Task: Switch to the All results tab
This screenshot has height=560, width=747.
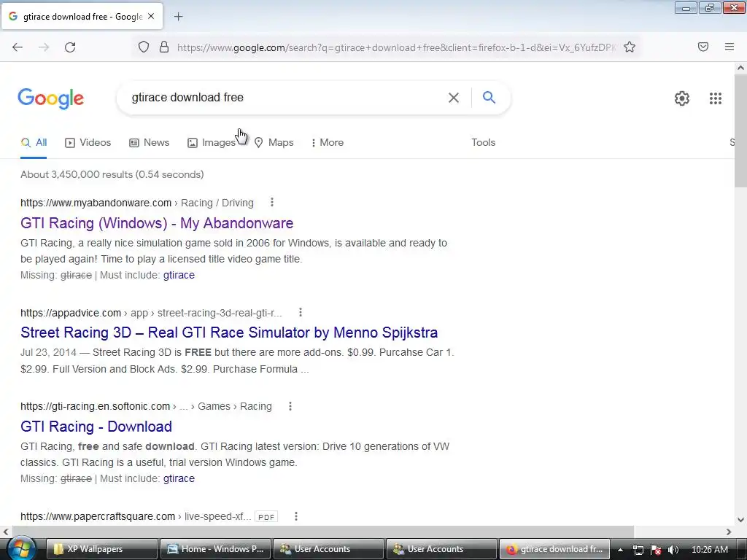Action: coord(34,142)
